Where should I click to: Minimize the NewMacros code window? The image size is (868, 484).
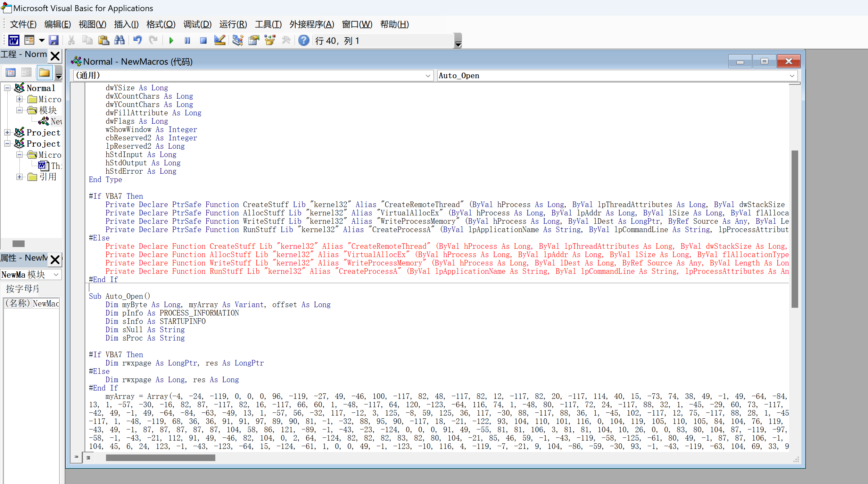pyautogui.click(x=740, y=61)
